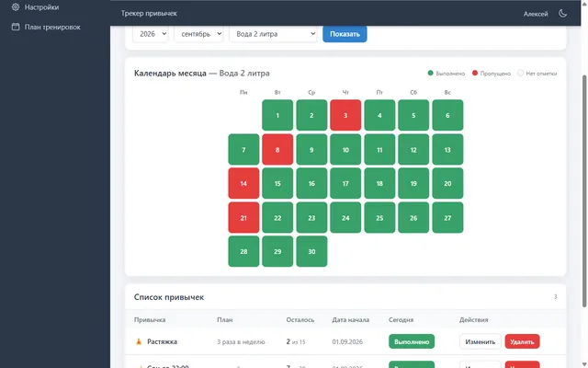The image size is (588, 368).
Task: Click the empty Нет отметки legend circle
Action: click(520, 73)
